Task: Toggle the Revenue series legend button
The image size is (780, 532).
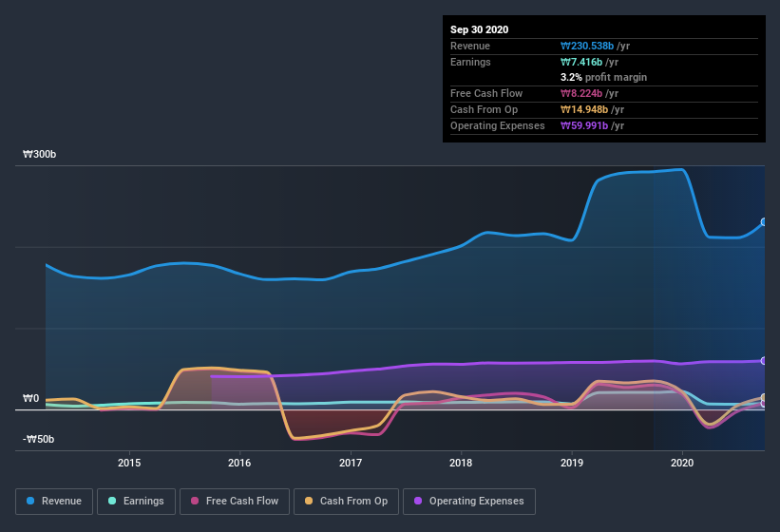Action: click(54, 502)
